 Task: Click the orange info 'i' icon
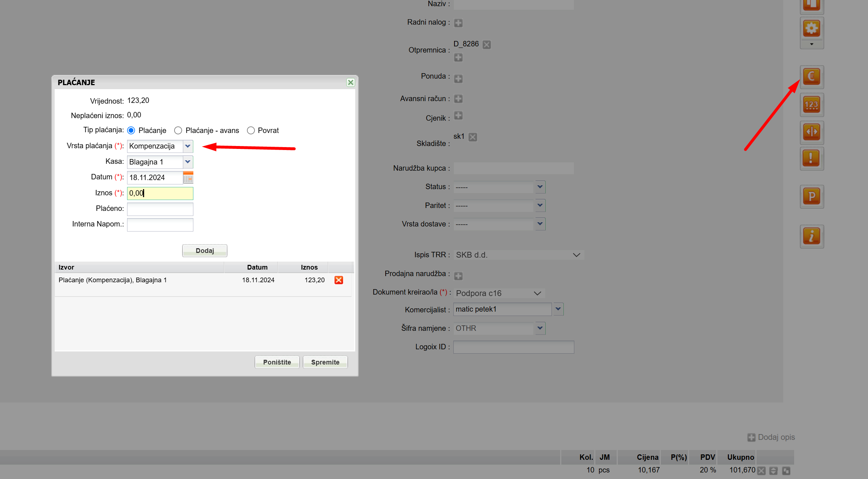coord(811,236)
